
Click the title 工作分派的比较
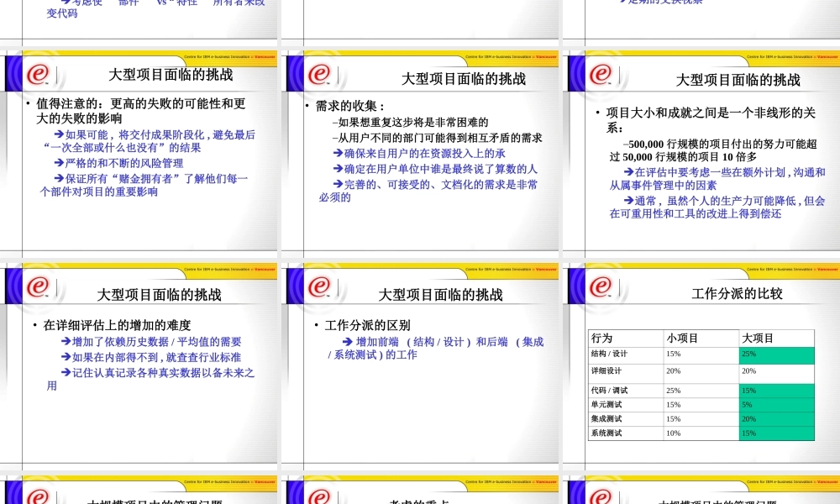pos(738,293)
